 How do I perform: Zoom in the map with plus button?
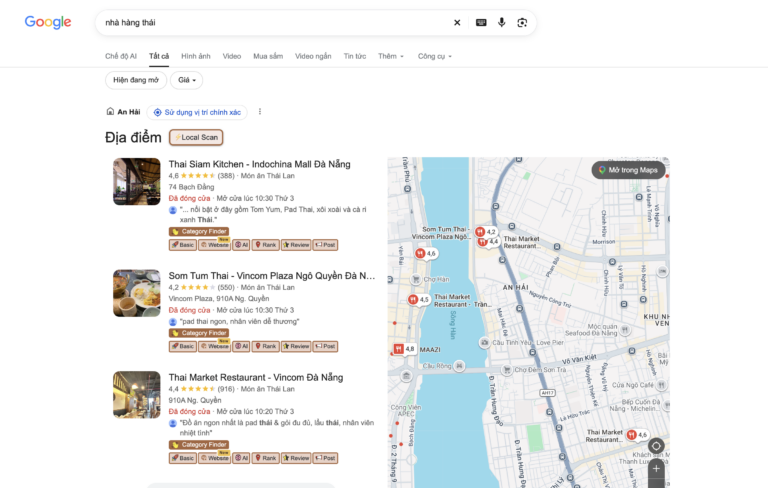[x=656, y=468]
